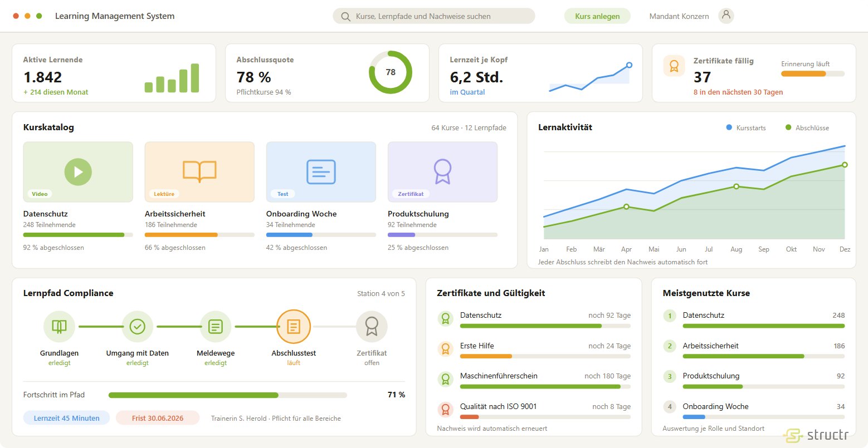Click the Maschinenführerschein certificate badge icon
The height and width of the screenshot is (448, 868).
pyautogui.click(x=445, y=379)
